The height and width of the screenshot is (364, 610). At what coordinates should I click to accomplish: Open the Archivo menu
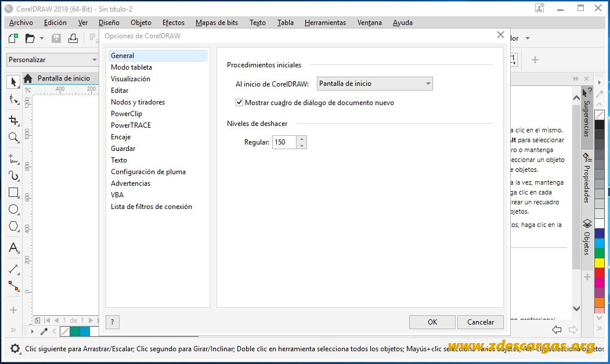click(x=21, y=23)
